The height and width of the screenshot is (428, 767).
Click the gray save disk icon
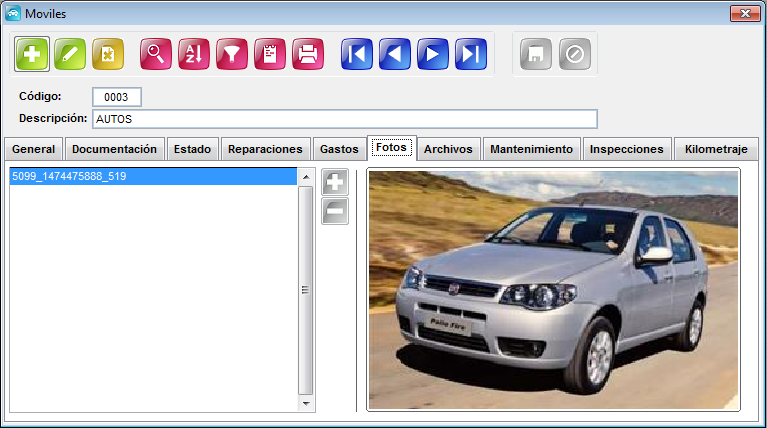(x=536, y=54)
